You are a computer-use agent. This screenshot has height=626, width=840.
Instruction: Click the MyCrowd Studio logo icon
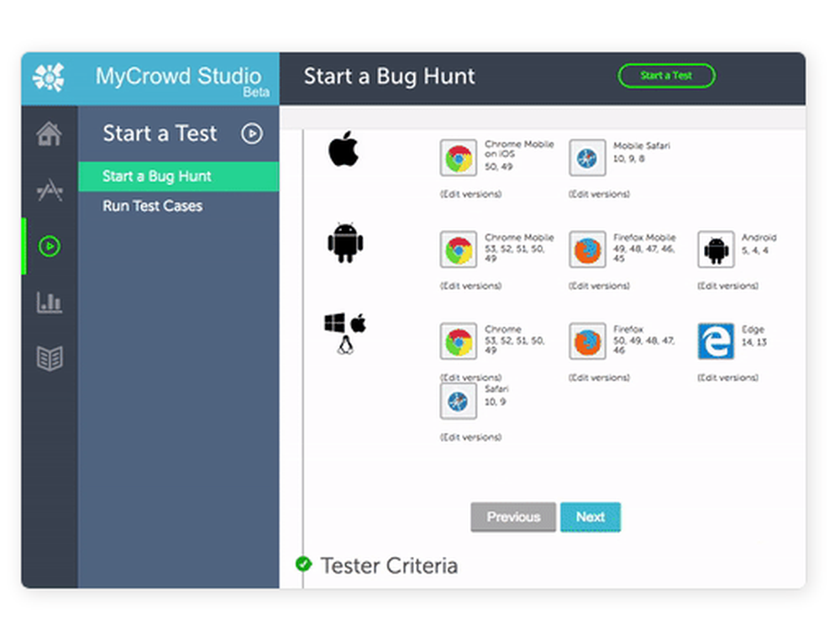point(48,77)
